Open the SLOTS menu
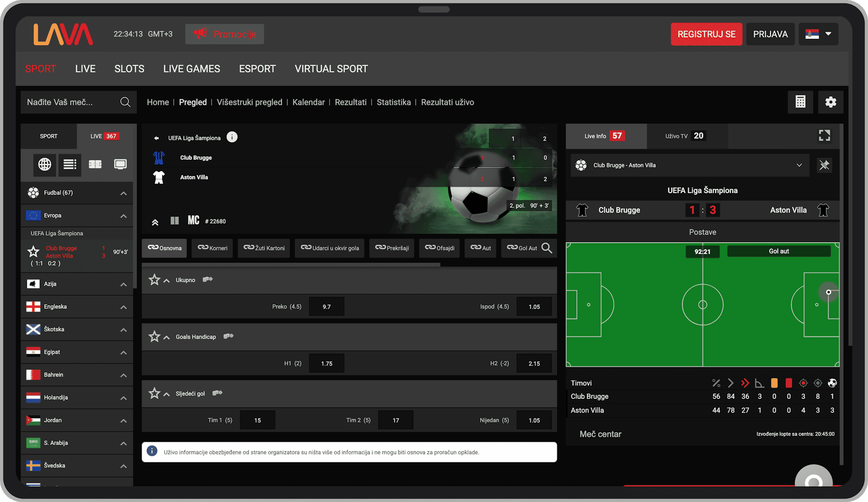The height and width of the screenshot is (502, 868). tap(129, 69)
